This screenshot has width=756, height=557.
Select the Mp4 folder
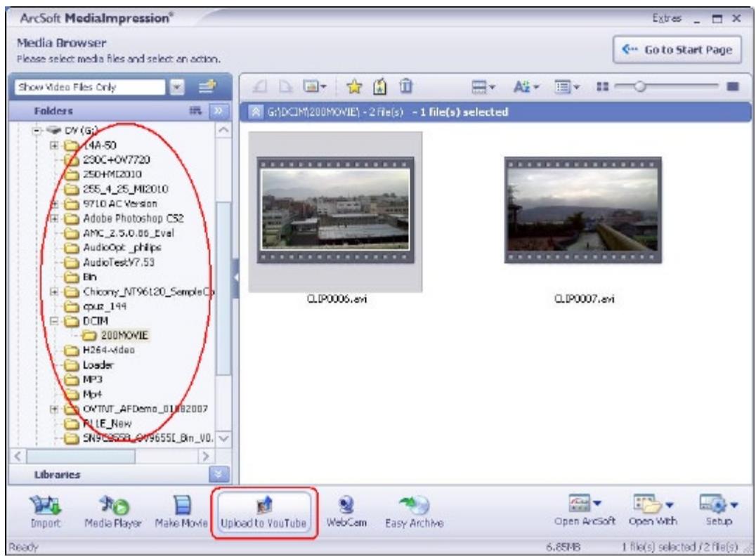pyautogui.click(x=84, y=394)
